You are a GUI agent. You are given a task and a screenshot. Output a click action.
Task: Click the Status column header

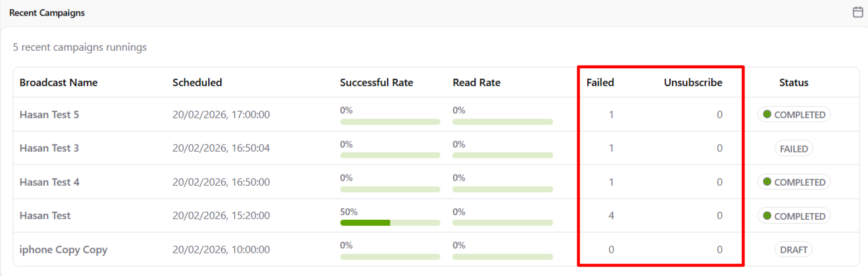pyautogui.click(x=794, y=83)
